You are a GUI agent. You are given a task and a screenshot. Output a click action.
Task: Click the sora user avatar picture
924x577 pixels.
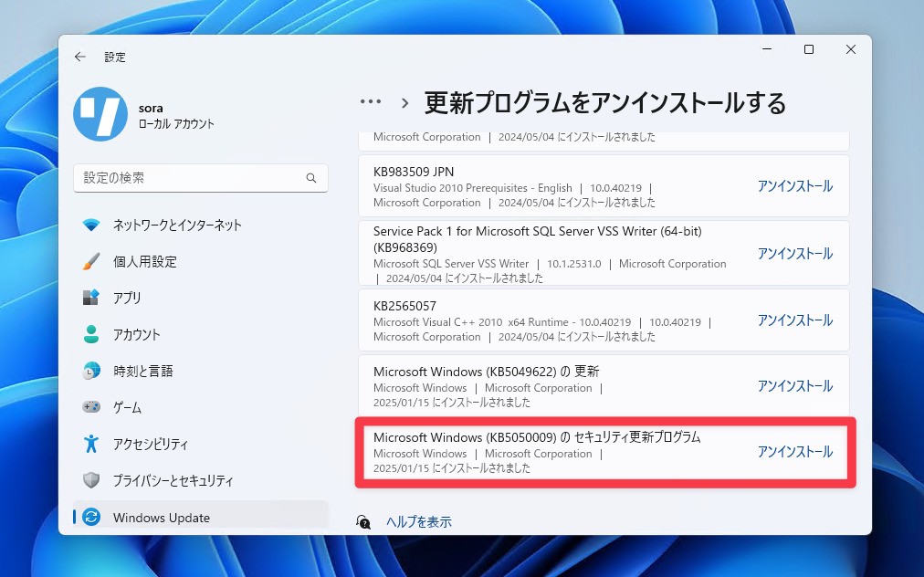click(100, 114)
